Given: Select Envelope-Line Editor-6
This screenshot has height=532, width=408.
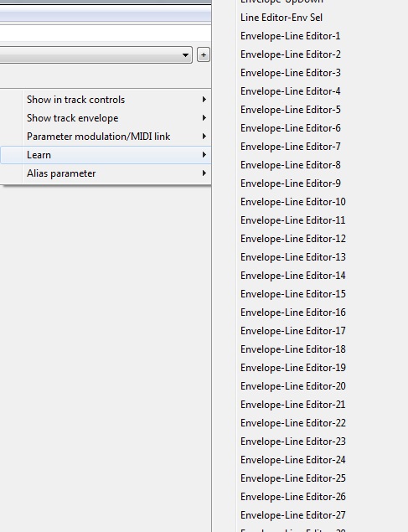Looking at the screenshot, I should [291, 128].
